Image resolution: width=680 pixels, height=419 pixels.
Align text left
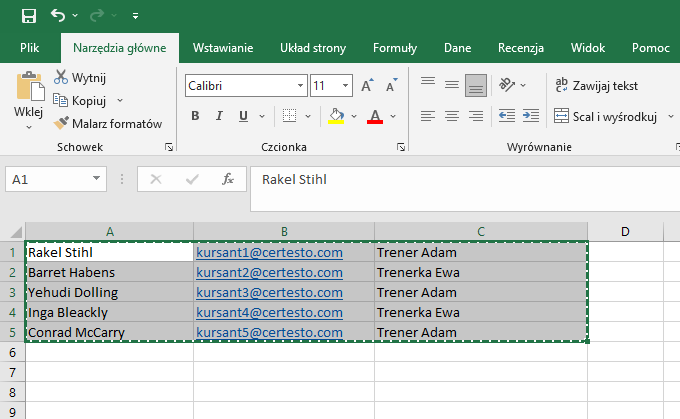[x=428, y=116]
